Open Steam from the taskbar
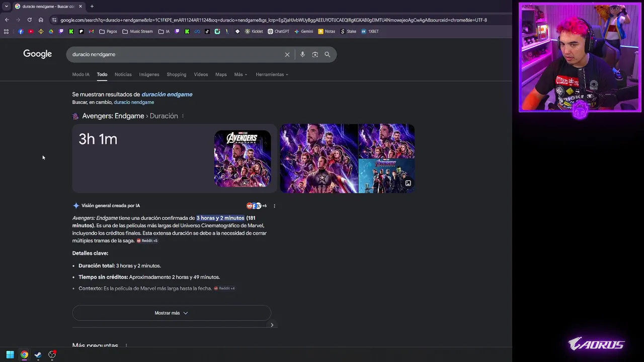 38,354
